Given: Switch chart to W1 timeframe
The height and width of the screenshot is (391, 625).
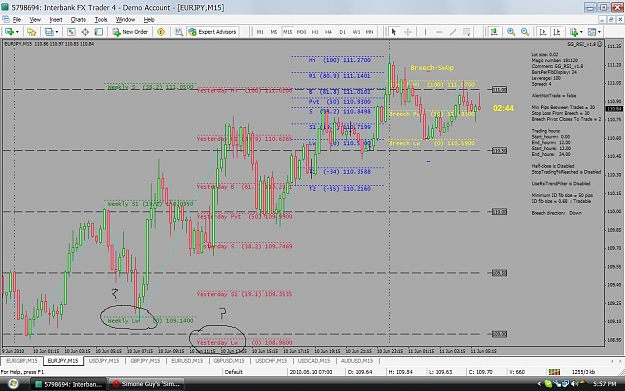Looking at the screenshot, I should tap(356, 32).
